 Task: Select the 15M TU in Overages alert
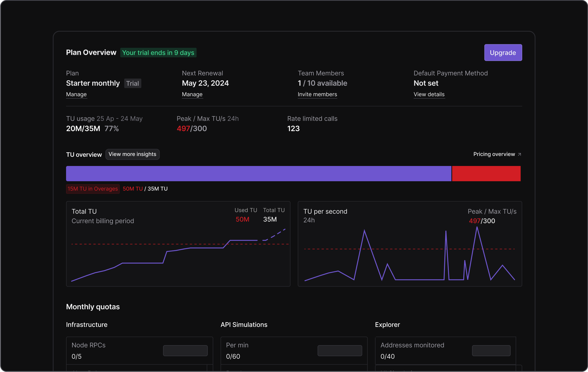pos(93,189)
